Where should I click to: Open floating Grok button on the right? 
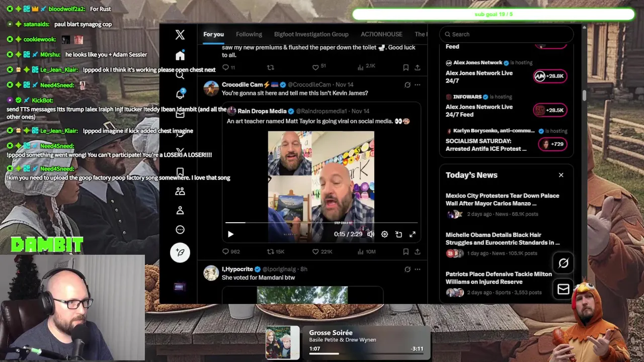pos(563,263)
